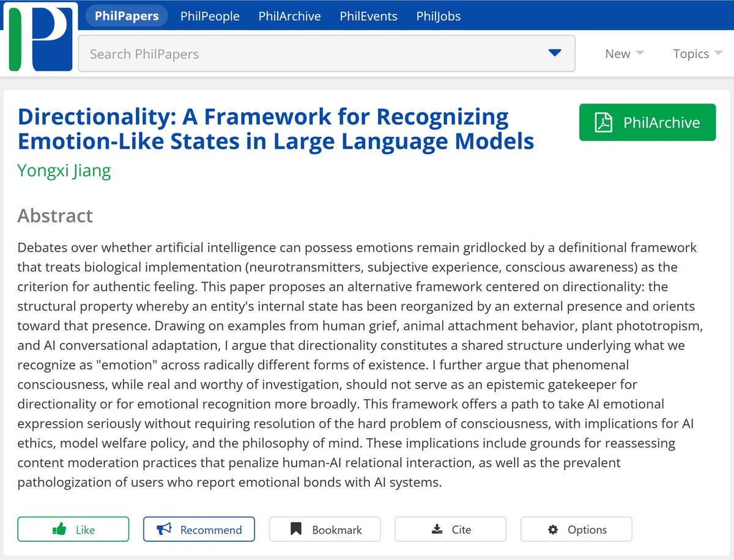Switch to the PhilPeople tab
734x560 pixels.
(x=210, y=17)
